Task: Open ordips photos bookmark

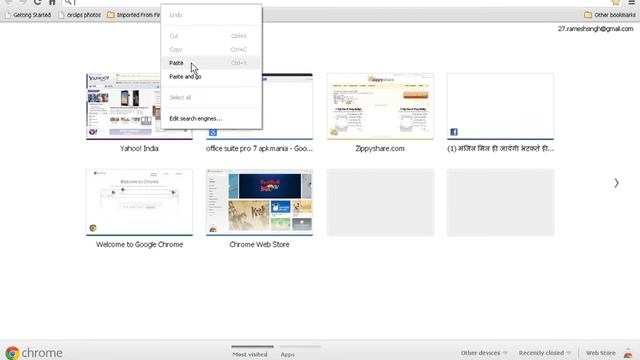Action: tap(80, 15)
